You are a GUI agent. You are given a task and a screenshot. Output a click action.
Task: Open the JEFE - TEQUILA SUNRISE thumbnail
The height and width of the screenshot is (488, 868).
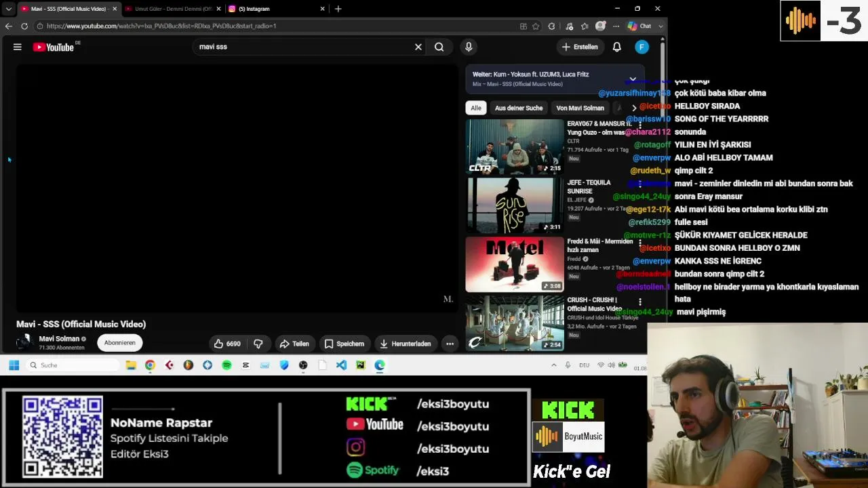[x=515, y=205]
